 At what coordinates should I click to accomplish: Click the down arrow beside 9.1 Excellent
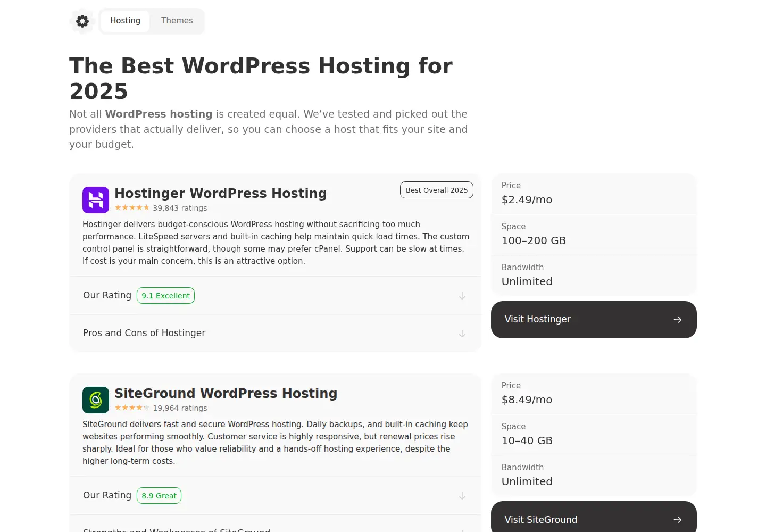point(462,296)
